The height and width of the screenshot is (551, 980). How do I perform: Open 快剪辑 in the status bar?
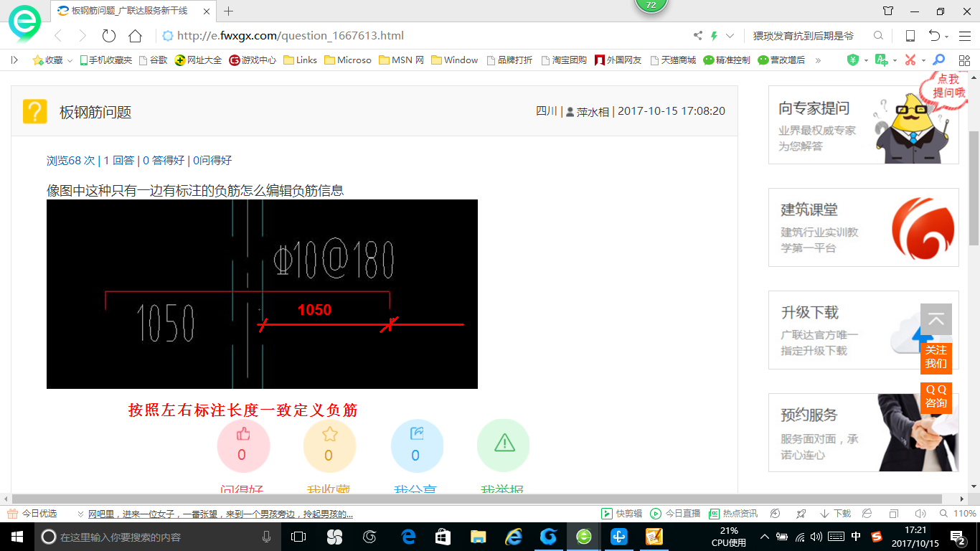coord(622,514)
